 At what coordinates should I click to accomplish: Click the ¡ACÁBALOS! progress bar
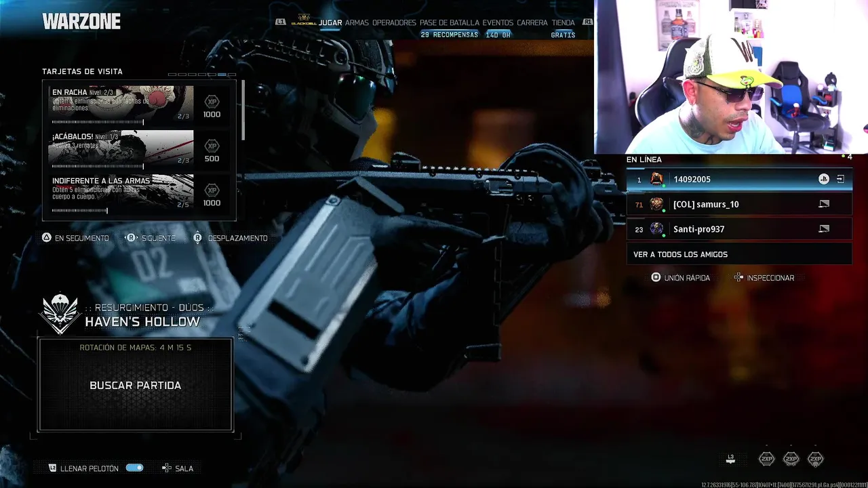[x=98, y=166]
